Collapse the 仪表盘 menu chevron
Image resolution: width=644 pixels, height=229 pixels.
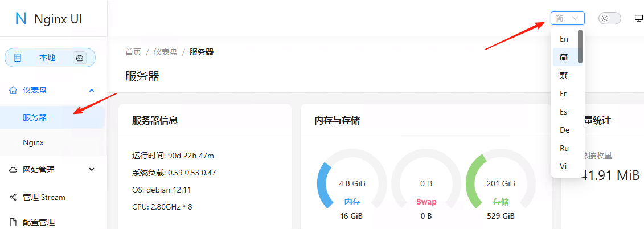(x=91, y=90)
